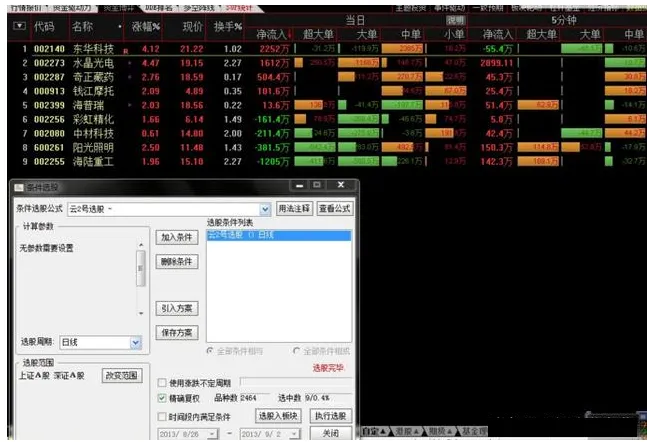The image size is (647, 442).
Task: Open the table menu icon beside 代码 header
Action: (x=19, y=26)
